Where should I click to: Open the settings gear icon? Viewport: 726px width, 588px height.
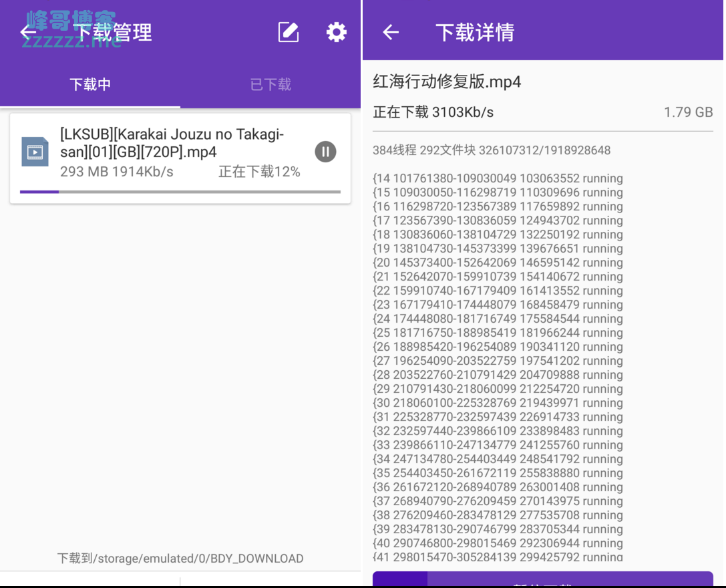(x=336, y=32)
